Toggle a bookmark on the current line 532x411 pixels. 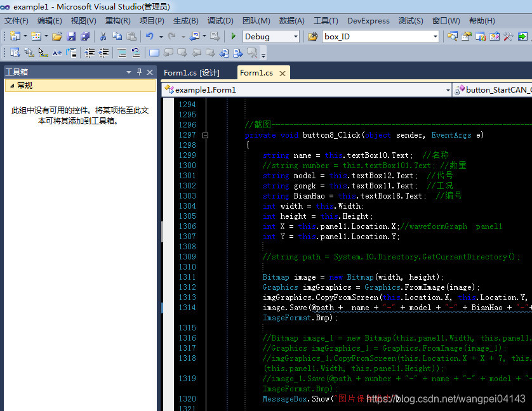154,53
